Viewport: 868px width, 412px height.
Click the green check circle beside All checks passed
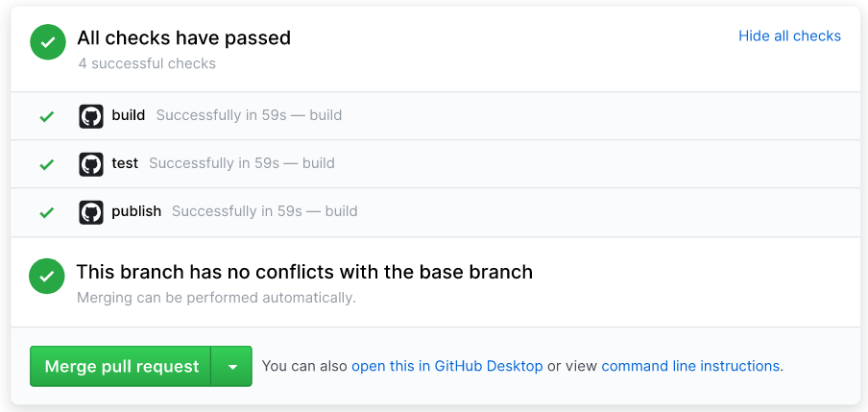click(x=47, y=42)
